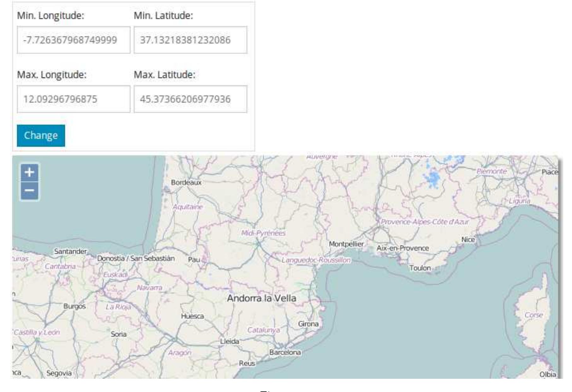
Task: Click Barcelona city label on the map
Action: pyautogui.click(x=285, y=352)
